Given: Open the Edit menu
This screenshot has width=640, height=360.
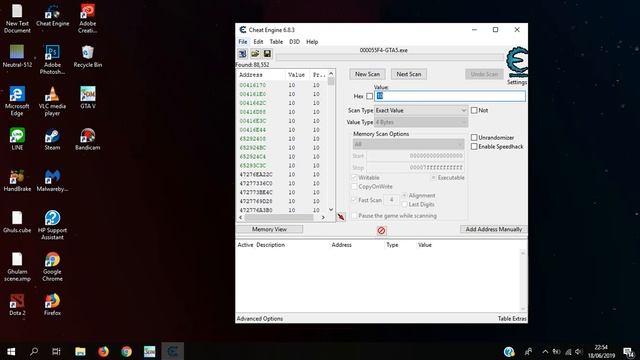Looking at the screenshot, I should point(258,42).
